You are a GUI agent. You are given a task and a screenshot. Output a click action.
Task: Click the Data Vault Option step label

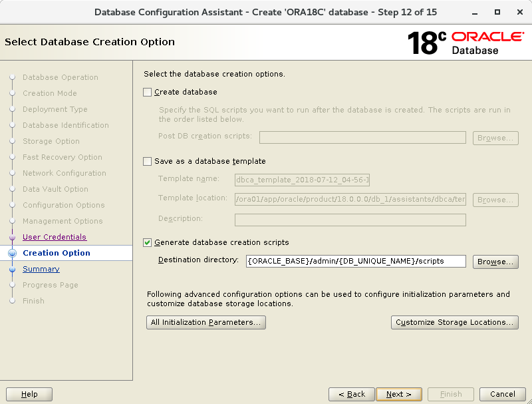click(55, 189)
